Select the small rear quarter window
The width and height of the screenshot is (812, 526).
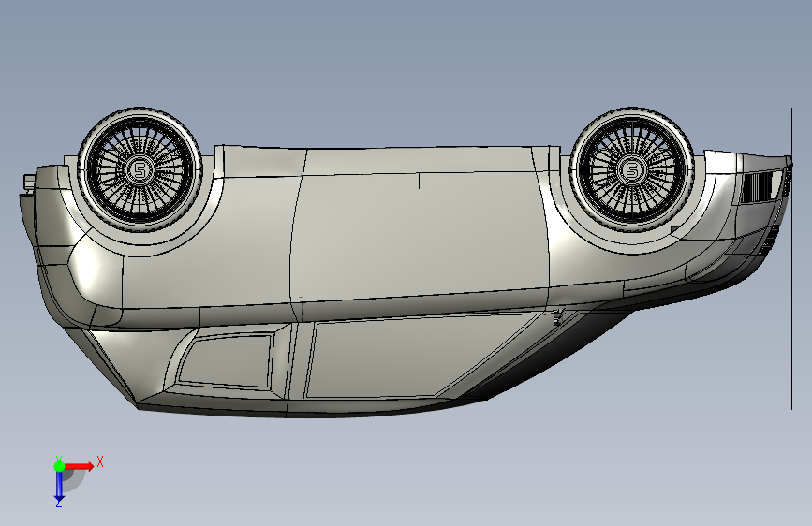[x=226, y=361]
